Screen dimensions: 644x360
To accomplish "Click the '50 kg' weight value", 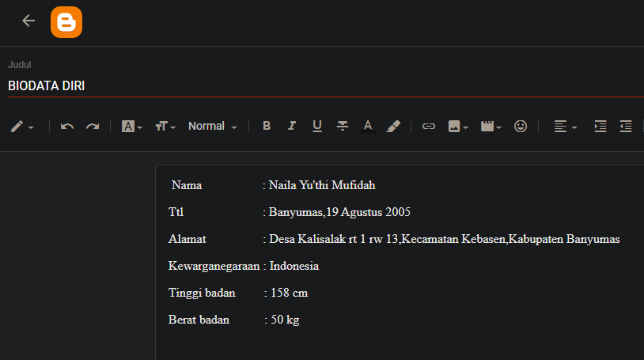I will pos(285,320).
